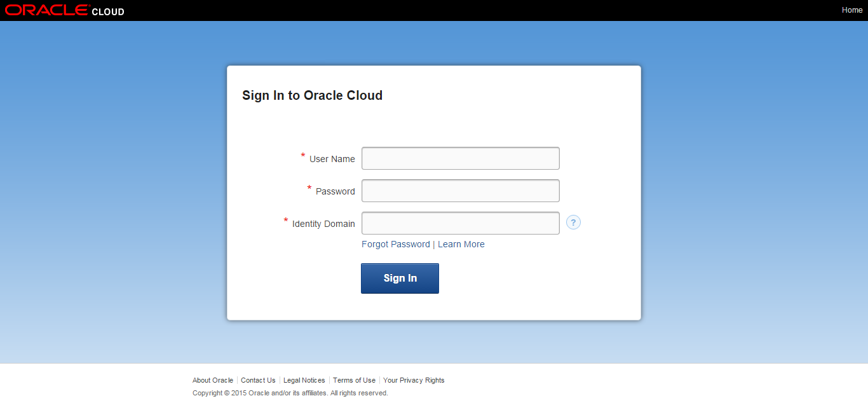
Task: Go to Home in top bar
Action: [852, 10]
